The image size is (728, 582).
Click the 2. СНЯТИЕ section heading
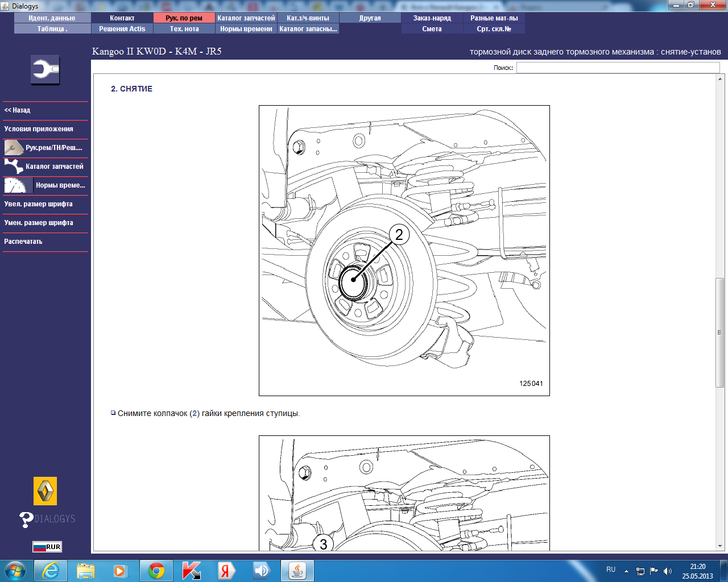point(131,89)
